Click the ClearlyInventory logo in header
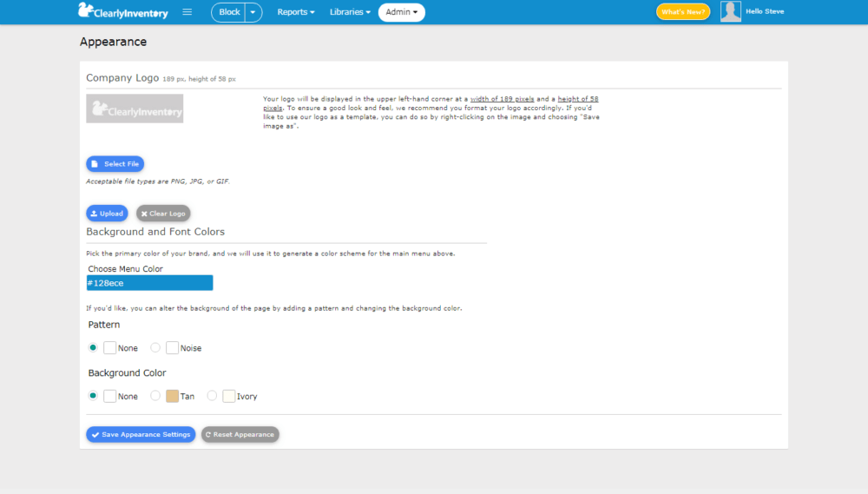The width and height of the screenshot is (868, 494). [x=123, y=11]
